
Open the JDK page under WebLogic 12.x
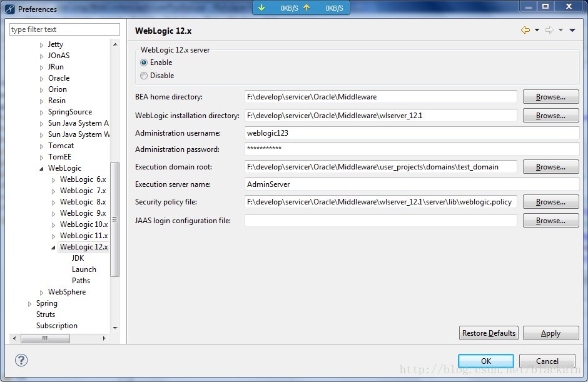tap(78, 258)
